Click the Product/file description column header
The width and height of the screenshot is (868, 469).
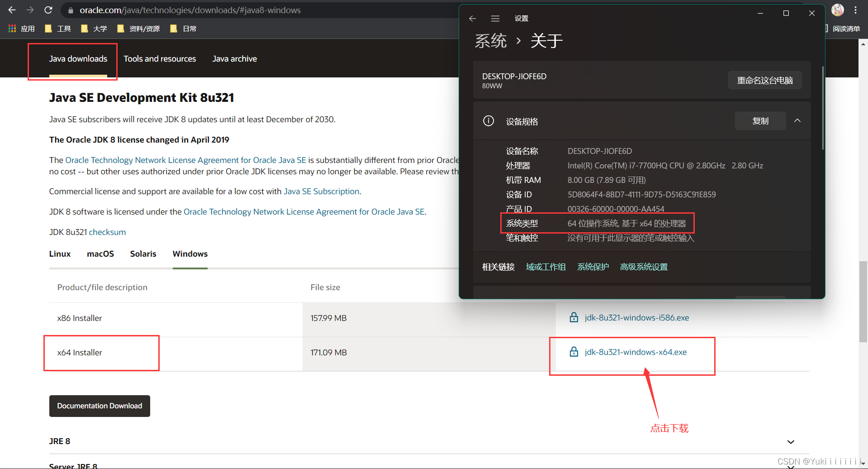(x=102, y=287)
